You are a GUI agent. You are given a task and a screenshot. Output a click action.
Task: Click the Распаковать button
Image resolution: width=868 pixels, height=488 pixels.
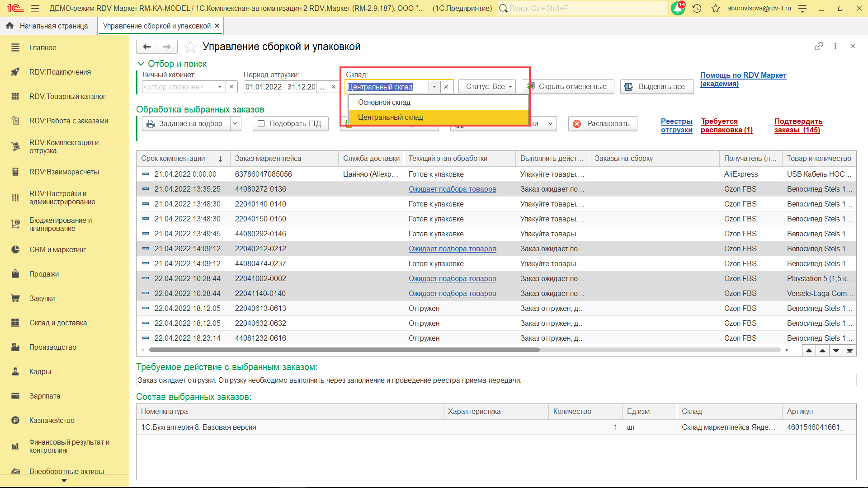coord(602,124)
